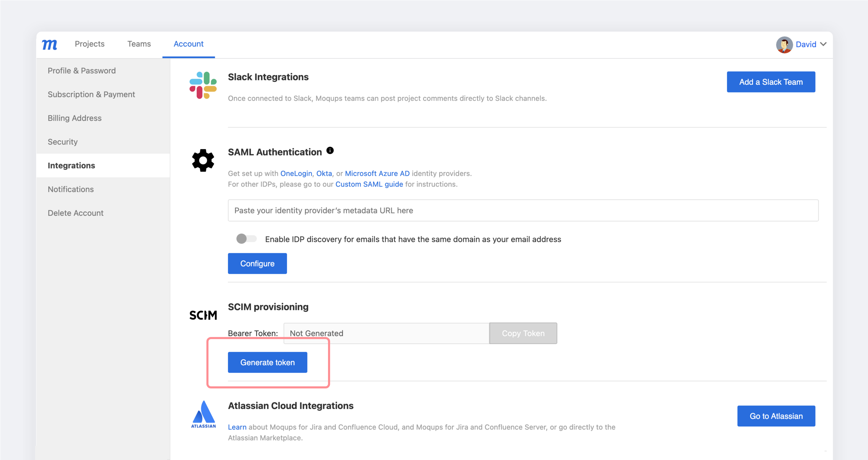This screenshot has height=460, width=868.
Task: Open Notifications settings in the sidebar
Action: pos(71,189)
